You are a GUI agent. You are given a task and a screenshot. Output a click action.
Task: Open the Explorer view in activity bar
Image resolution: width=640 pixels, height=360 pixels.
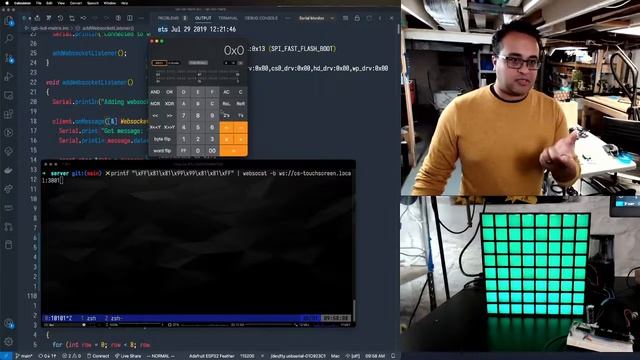pyautogui.click(x=9, y=20)
